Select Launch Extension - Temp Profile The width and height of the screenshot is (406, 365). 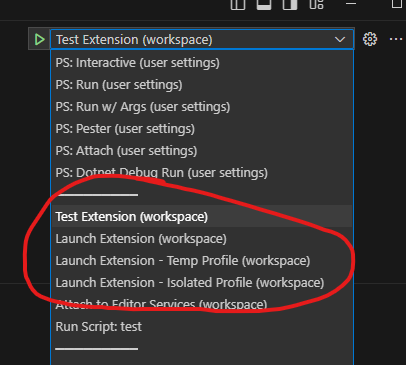click(202, 261)
